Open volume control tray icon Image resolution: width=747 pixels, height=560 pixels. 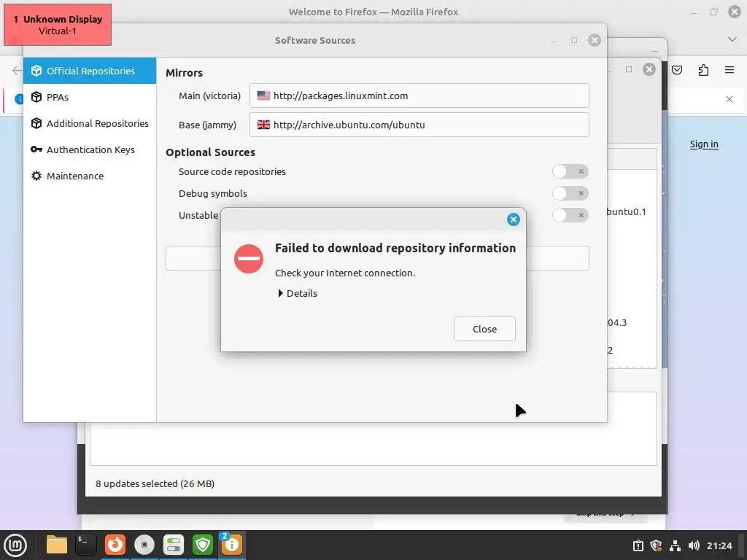[694, 545]
